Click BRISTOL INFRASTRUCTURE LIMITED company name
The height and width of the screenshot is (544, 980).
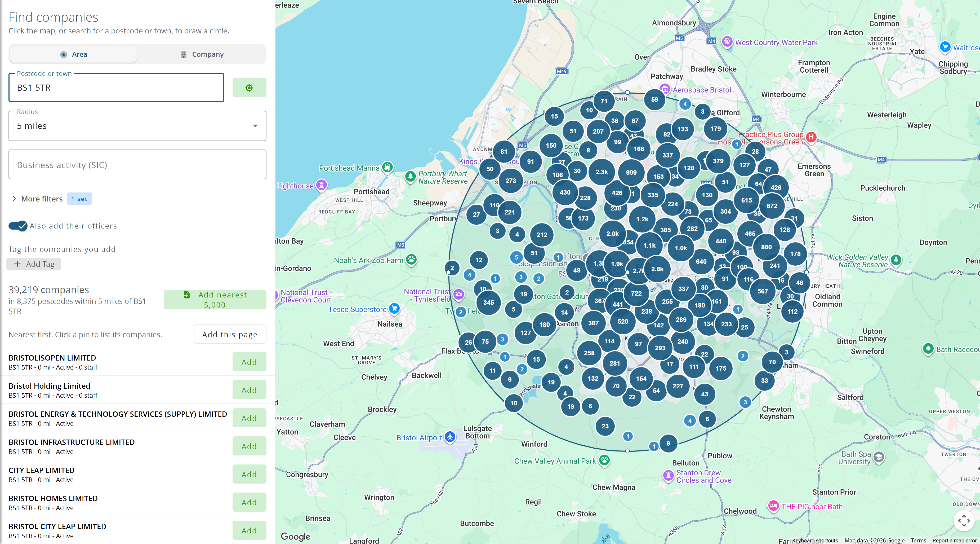(x=72, y=442)
